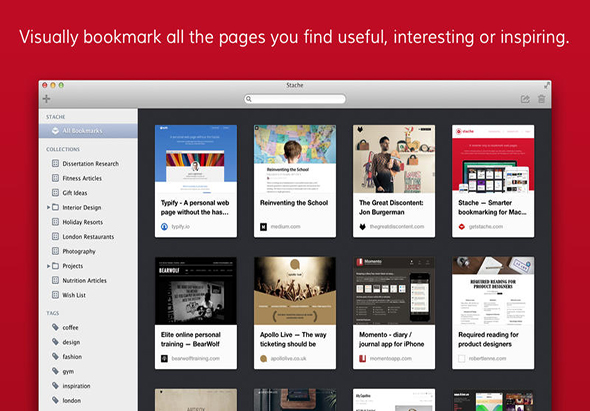Click the fullscreen arrows icon
The image size is (590, 411).
(547, 85)
